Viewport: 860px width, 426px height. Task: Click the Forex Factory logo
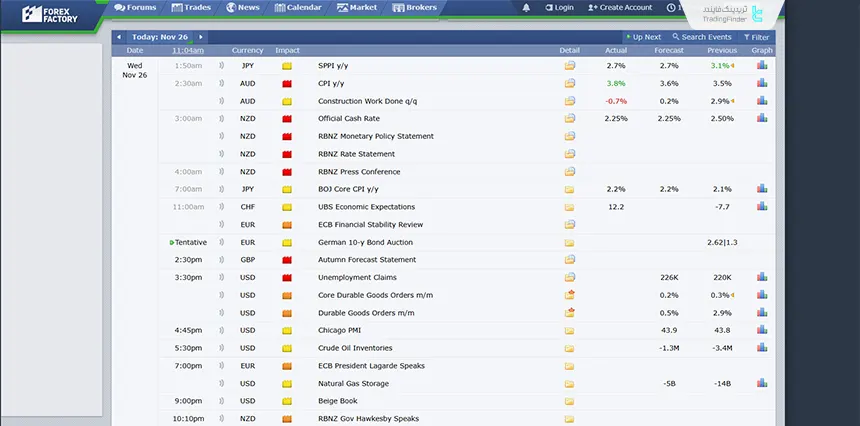pyautogui.click(x=52, y=12)
